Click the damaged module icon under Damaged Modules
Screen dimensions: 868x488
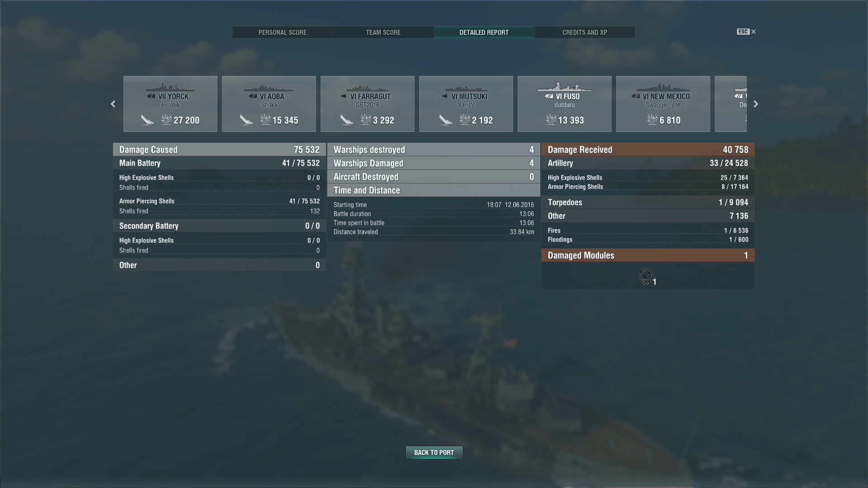click(646, 276)
